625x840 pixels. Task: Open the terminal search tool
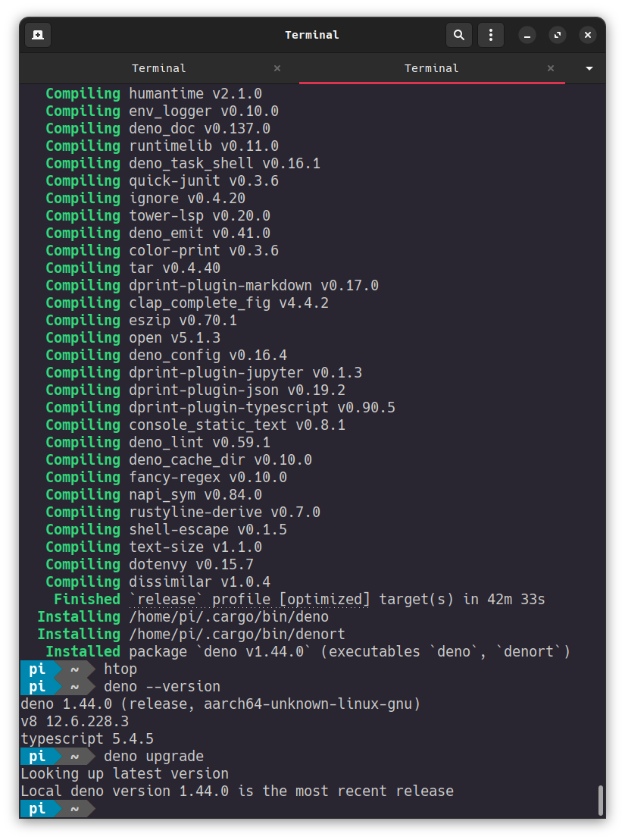(458, 35)
